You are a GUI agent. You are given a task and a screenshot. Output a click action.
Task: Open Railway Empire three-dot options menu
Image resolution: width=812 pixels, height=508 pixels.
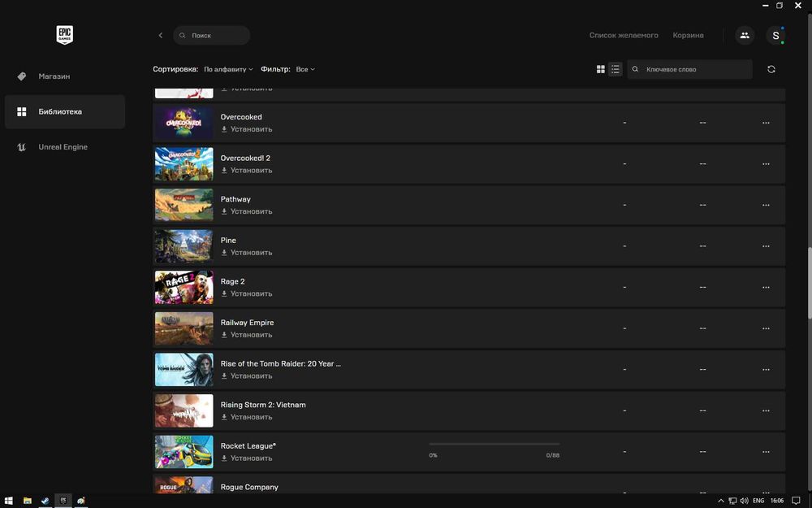(766, 328)
